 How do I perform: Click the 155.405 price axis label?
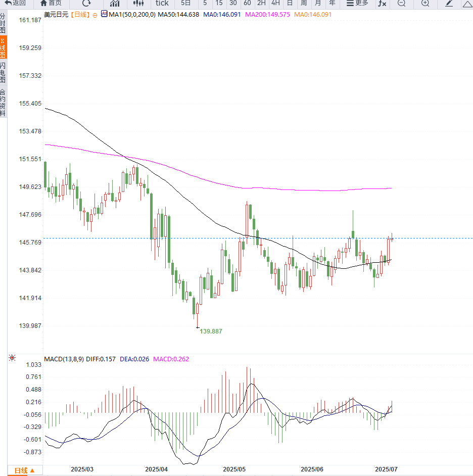[30, 104]
